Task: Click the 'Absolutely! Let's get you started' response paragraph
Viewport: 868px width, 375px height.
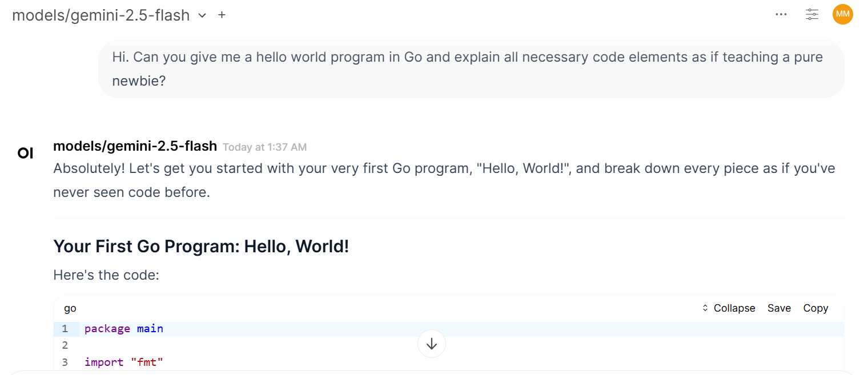Action: [444, 180]
